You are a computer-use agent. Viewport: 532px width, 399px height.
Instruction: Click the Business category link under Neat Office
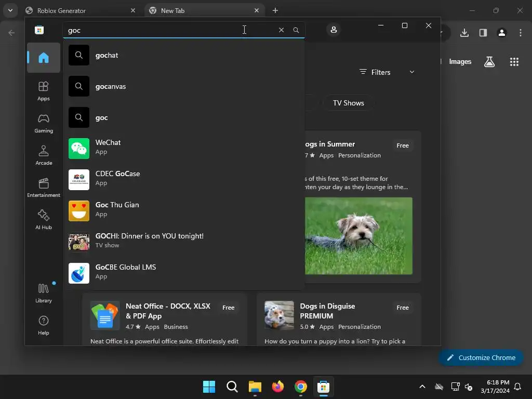[x=176, y=327]
